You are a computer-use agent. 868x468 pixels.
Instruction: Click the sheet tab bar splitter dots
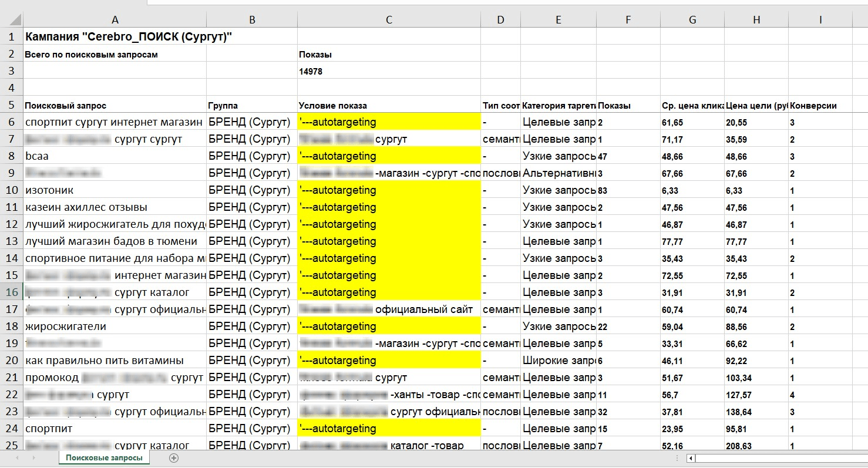678,458
